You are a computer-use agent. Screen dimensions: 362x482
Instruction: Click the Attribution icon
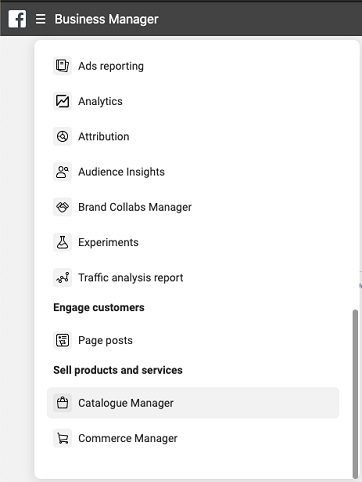click(62, 136)
